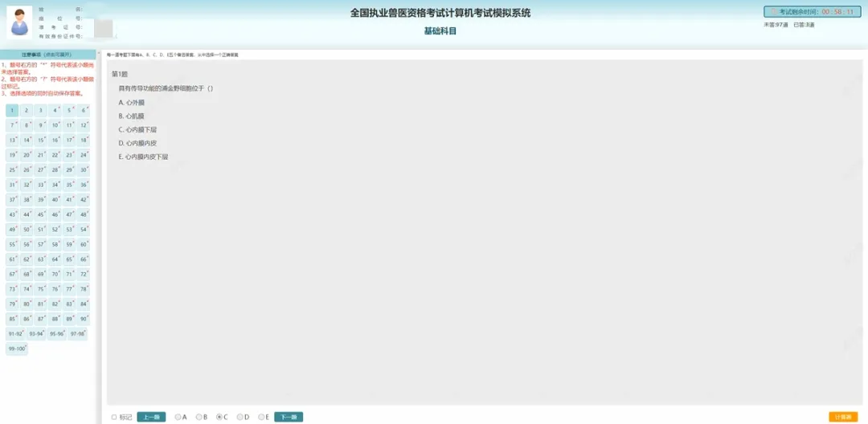Open question 5 from number grid
This screenshot has height=424, width=868.
69,111
